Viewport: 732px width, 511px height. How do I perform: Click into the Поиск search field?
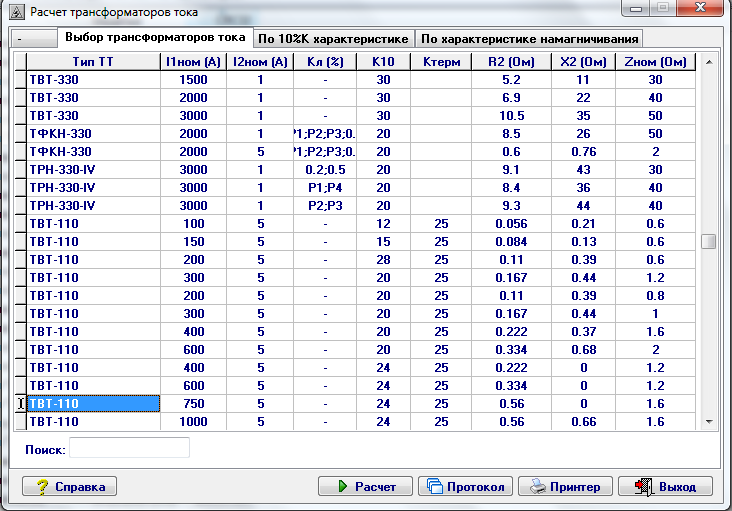pos(129,448)
